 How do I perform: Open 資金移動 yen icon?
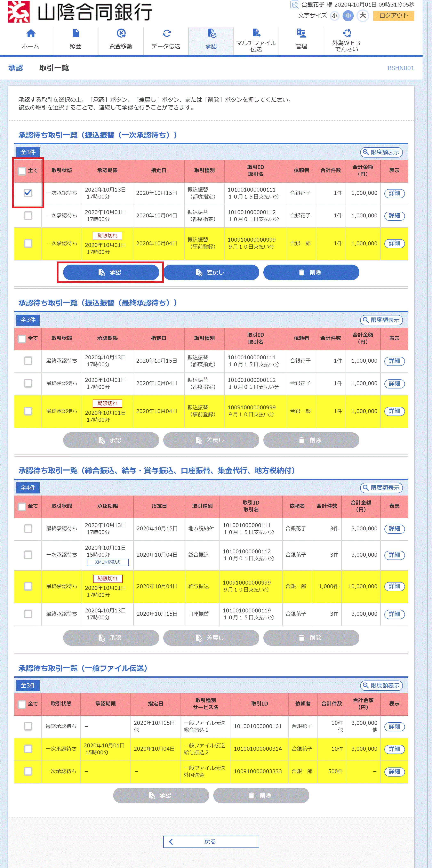(121, 33)
